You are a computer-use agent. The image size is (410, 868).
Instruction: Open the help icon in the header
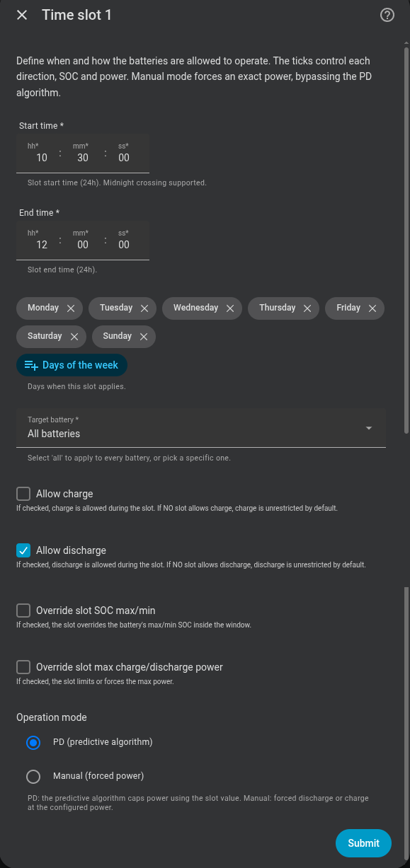(x=387, y=15)
